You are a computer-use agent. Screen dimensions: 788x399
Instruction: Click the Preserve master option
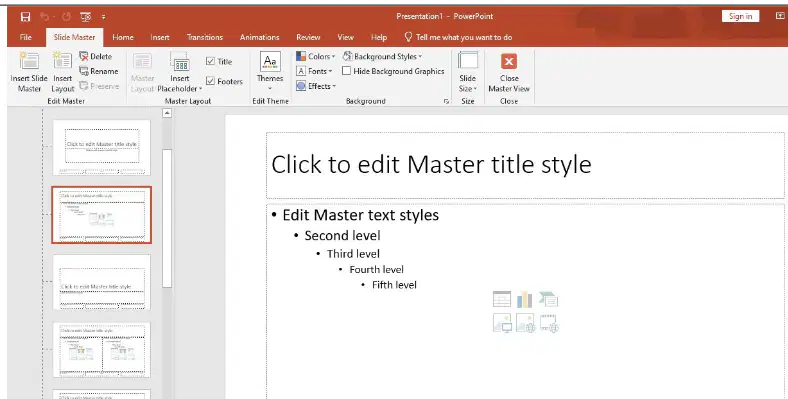pos(99,86)
